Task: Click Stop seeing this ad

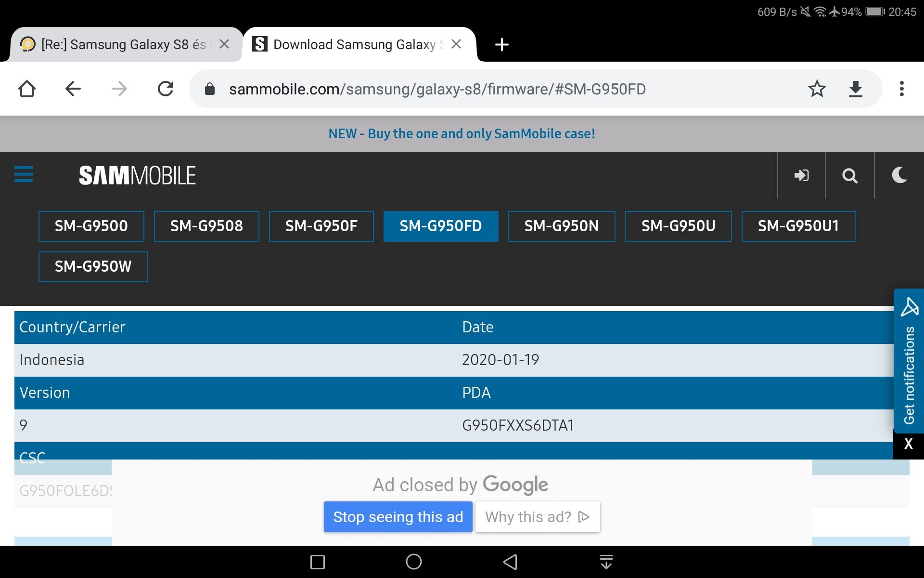Action: tap(398, 517)
